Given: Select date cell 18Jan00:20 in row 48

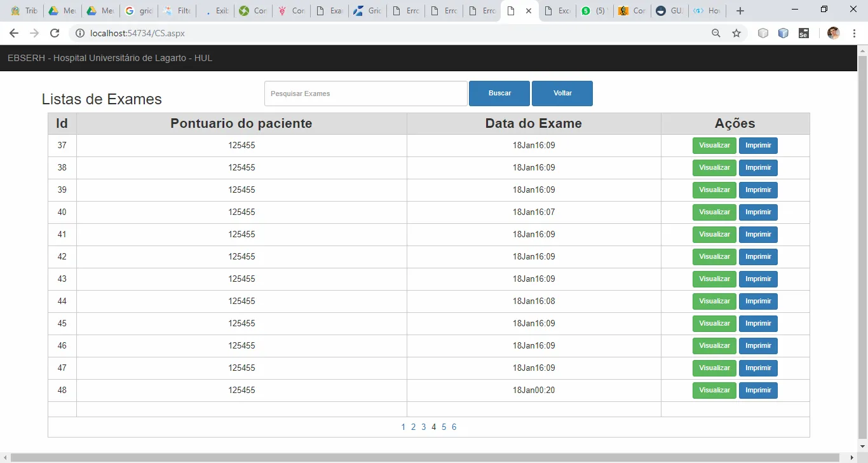Looking at the screenshot, I should click(534, 390).
